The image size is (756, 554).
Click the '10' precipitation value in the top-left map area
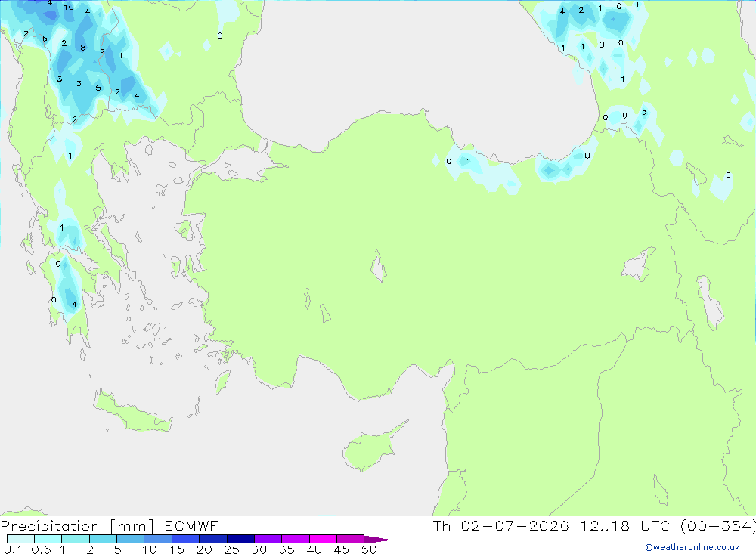click(x=69, y=7)
